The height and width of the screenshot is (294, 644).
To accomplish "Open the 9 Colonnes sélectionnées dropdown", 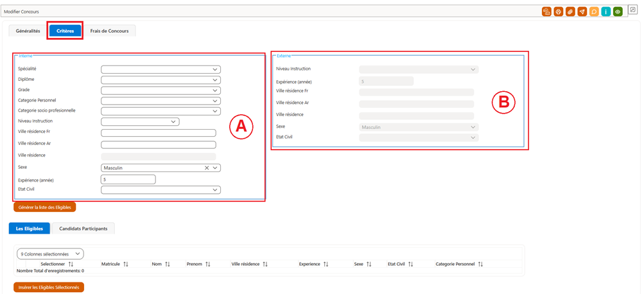I will tap(50, 254).
